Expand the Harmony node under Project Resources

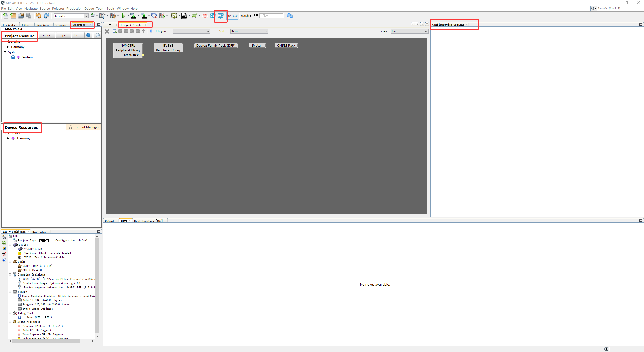8,47
